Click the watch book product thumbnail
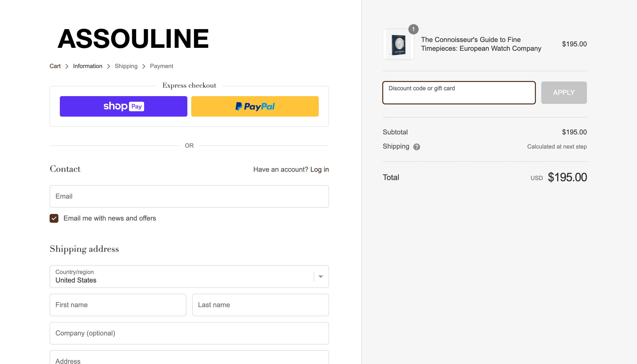637x364 pixels. pyautogui.click(x=398, y=44)
